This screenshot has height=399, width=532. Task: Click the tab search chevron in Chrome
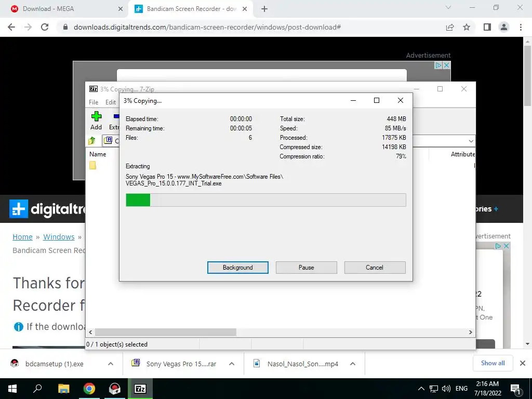click(x=448, y=7)
